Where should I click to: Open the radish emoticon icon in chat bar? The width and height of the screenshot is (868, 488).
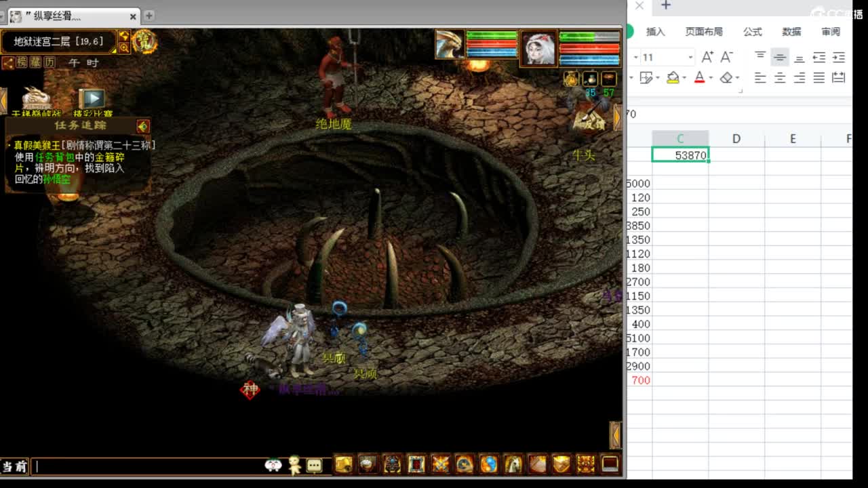click(x=273, y=465)
